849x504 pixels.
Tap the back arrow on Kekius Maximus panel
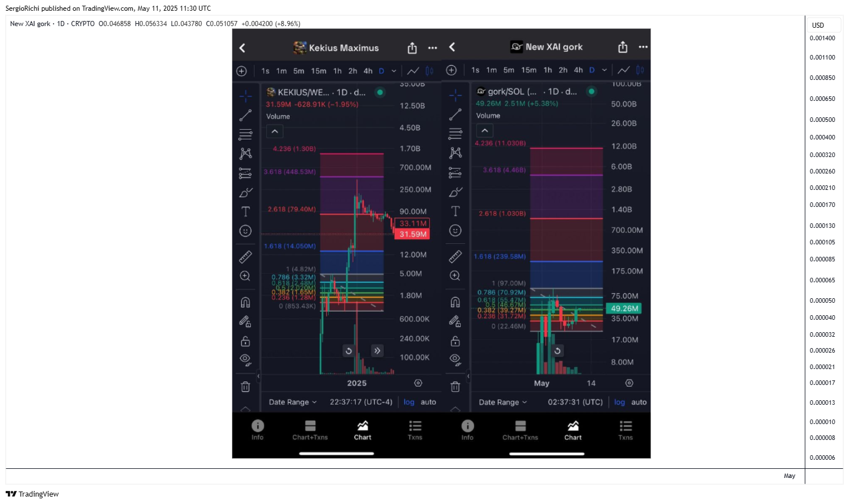click(x=242, y=48)
